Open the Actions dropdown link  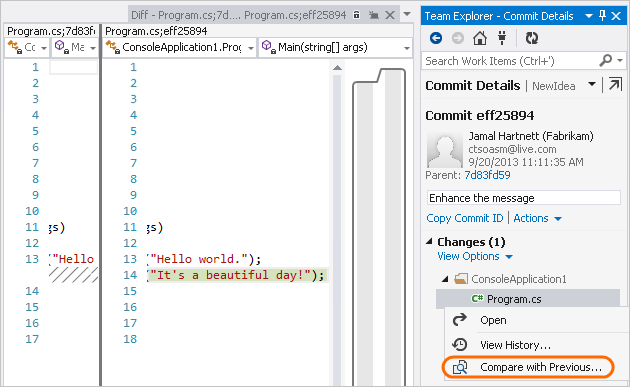537,218
